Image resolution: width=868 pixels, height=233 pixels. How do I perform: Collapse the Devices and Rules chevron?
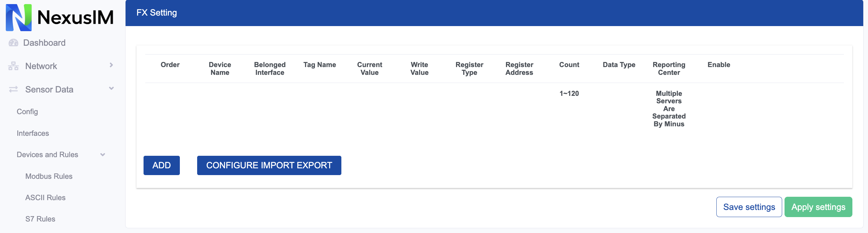(x=102, y=155)
